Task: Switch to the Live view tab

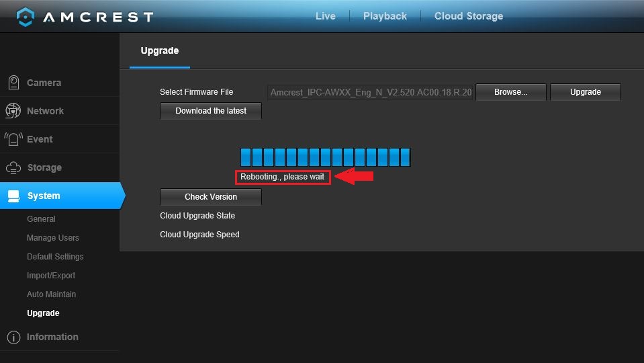Action: (325, 16)
